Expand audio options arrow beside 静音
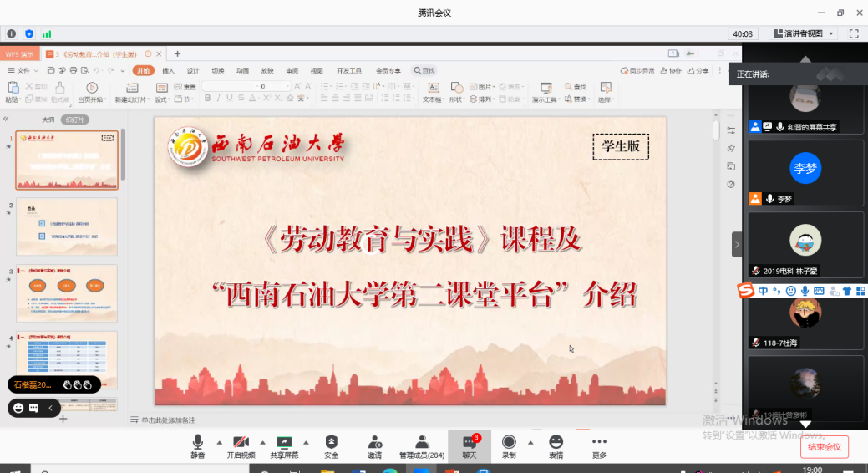Viewport: 868px width, 473px height. click(x=219, y=443)
